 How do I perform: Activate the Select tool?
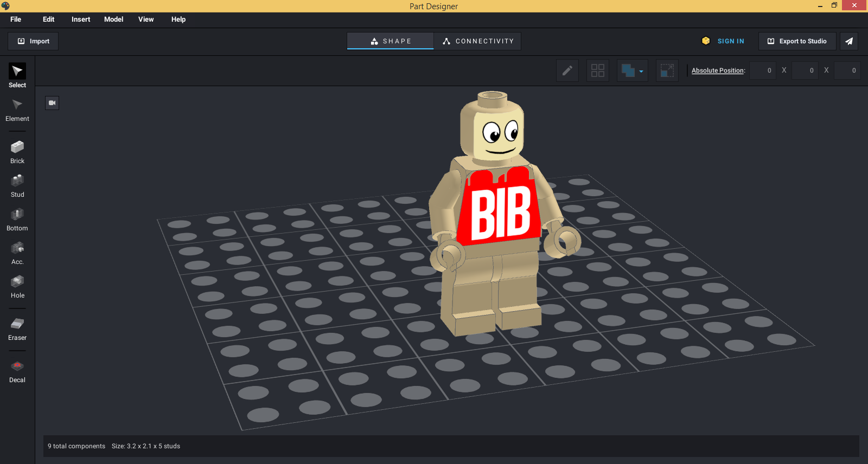[x=17, y=75]
